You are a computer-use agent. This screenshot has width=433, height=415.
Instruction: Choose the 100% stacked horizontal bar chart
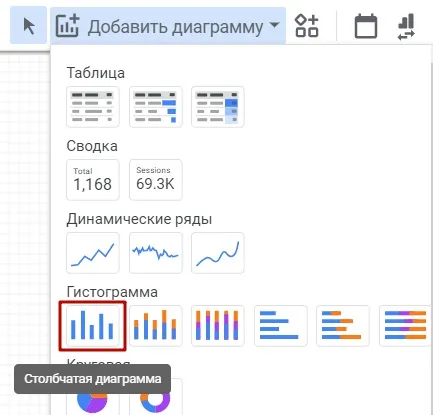[x=405, y=326]
